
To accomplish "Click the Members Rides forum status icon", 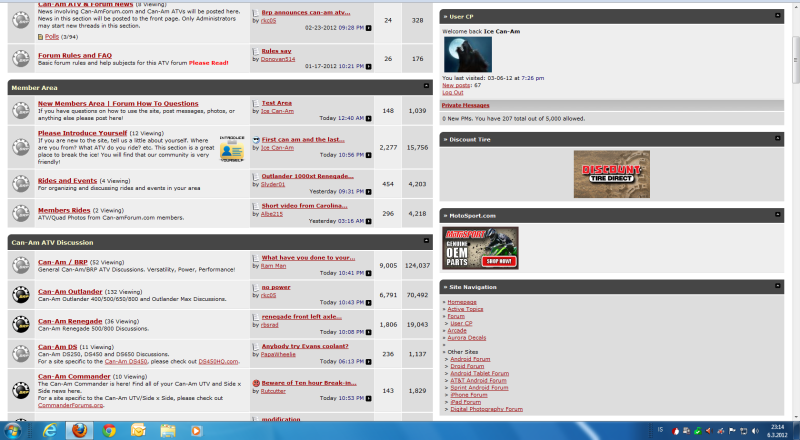I will pyautogui.click(x=21, y=213).
